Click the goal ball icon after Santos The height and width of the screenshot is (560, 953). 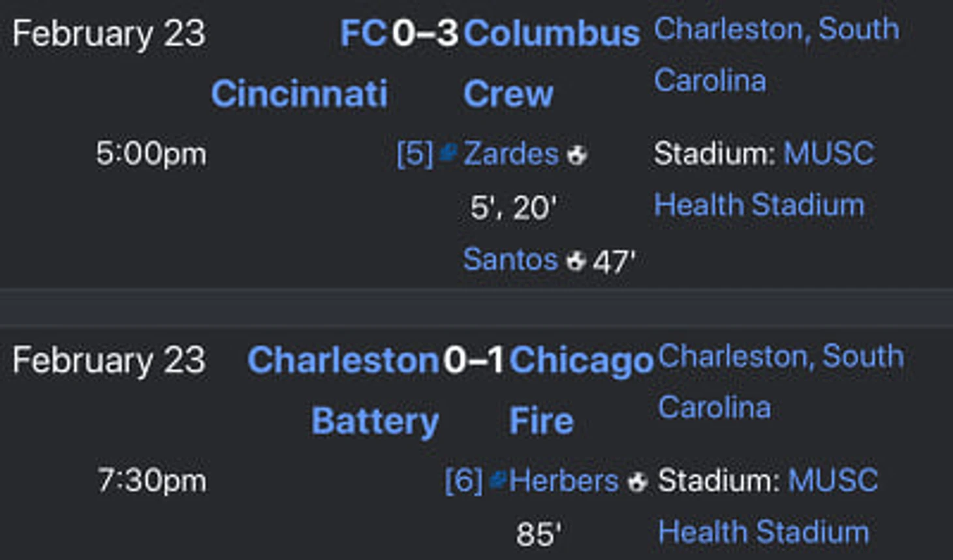(x=575, y=261)
